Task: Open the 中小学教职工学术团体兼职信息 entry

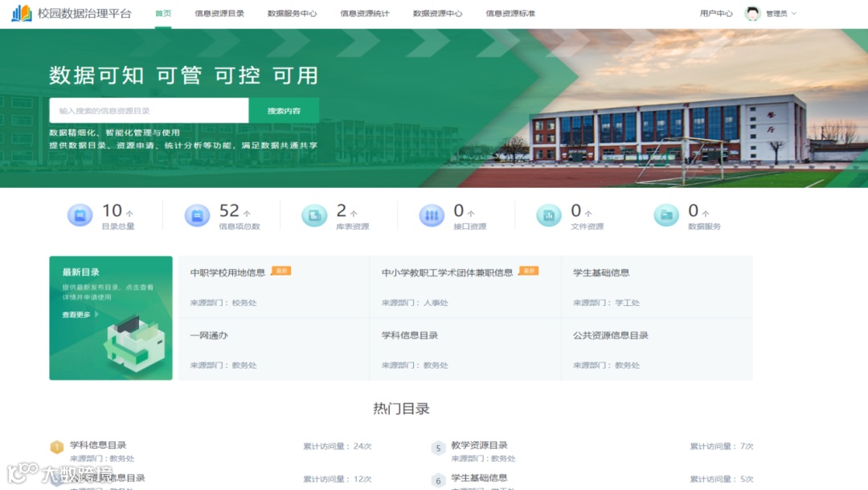Action: (x=447, y=272)
